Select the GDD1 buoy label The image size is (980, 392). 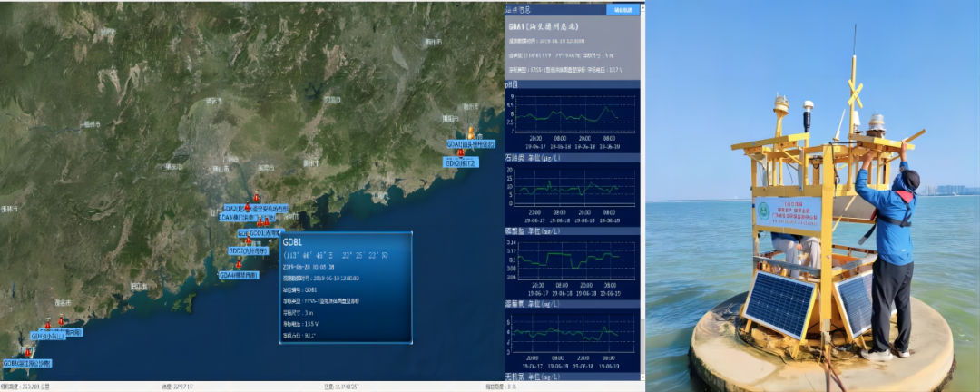coord(264,233)
